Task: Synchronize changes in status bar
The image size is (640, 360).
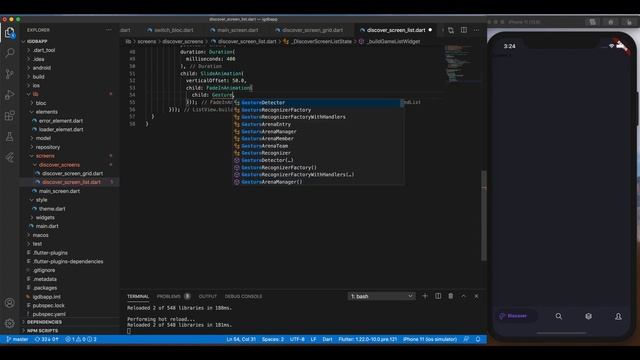Action: (x=47, y=339)
